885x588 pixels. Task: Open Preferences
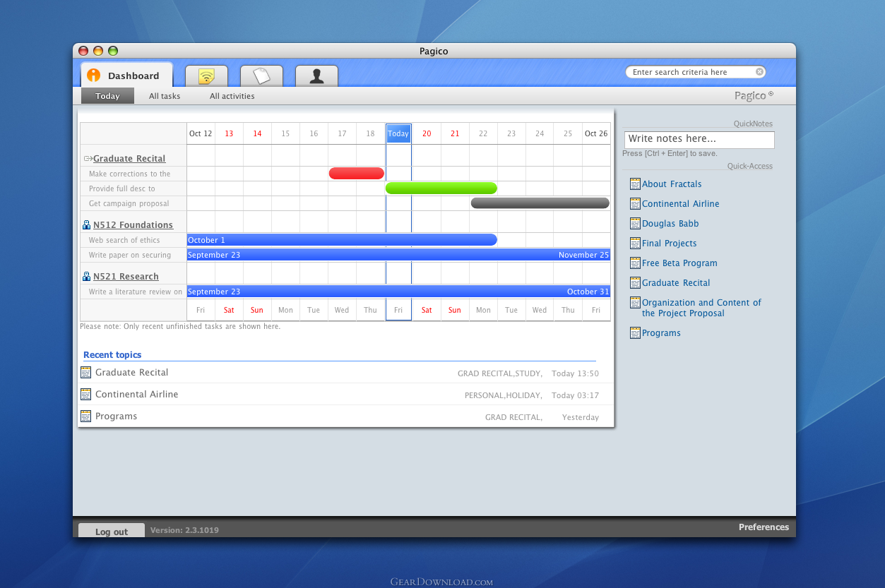click(x=764, y=527)
